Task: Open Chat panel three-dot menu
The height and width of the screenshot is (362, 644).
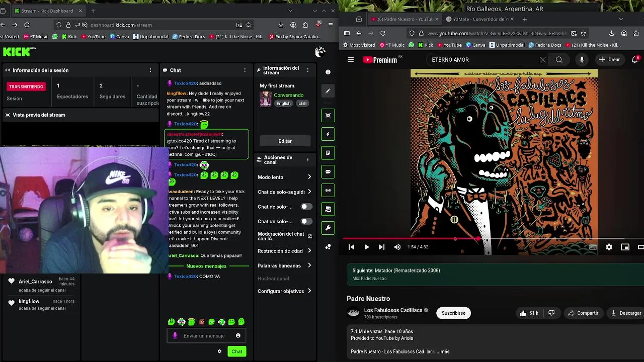Action: 245,70
